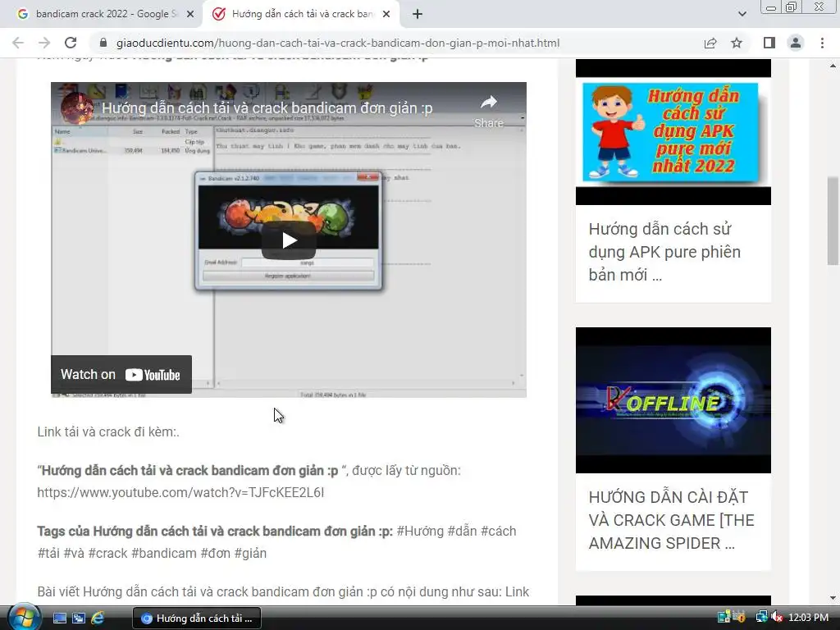Image resolution: width=840 pixels, height=630 pixels.
Task: View site security lock info
Action: [103, 43]
